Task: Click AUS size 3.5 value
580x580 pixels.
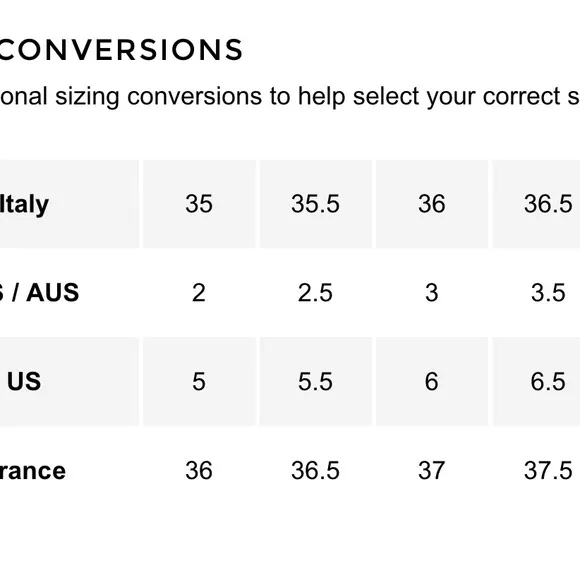Action: pyautogui.click(x=548, y=293)
